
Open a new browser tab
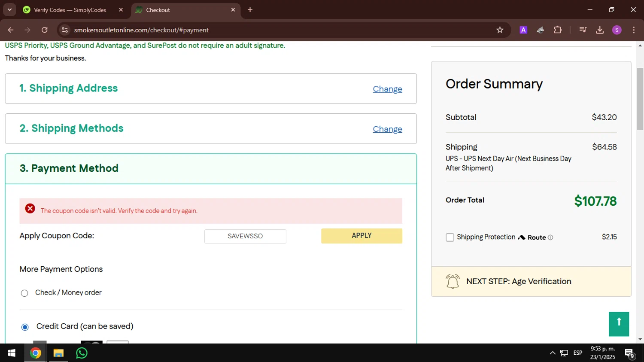pos(250,10)
